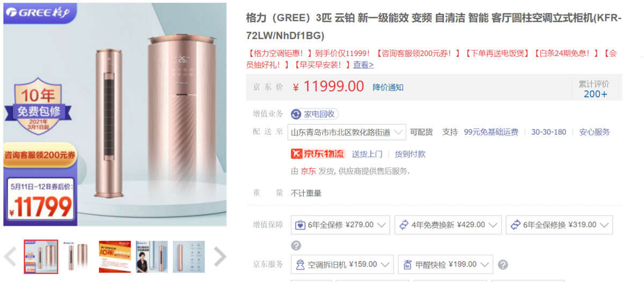Click the 空调拆旧机 service icon
The image size is (644, 282).
[300, 264]
